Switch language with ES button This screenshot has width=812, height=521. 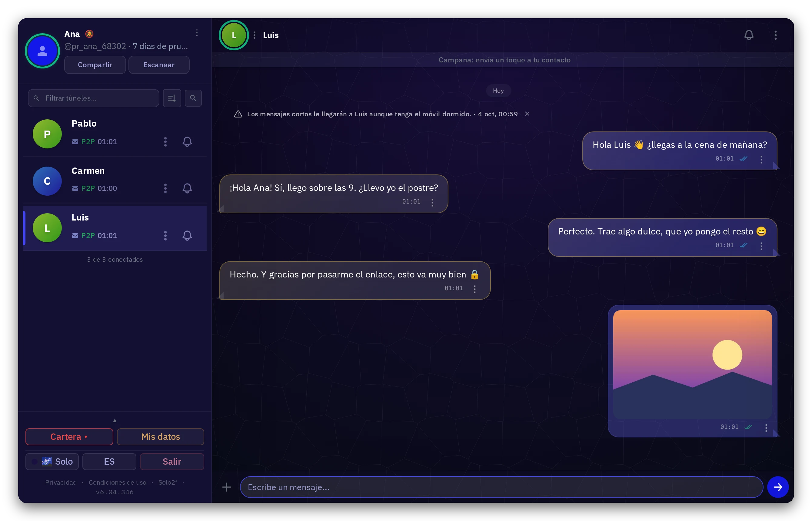tap(109, 461)
